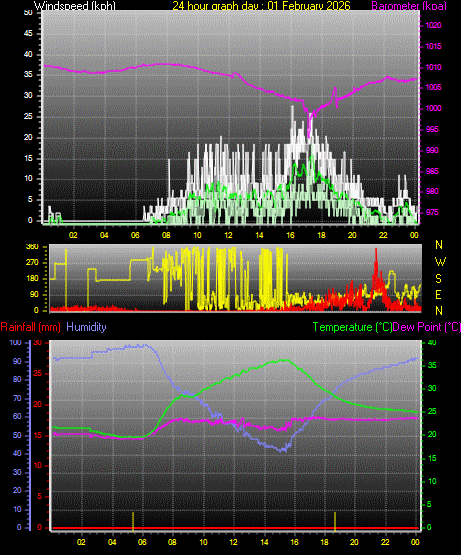Click the '22' hour label under the bottom temperature chart
Image resolution: width=461 pixels, height=555 pixels.
coord(385,542)
